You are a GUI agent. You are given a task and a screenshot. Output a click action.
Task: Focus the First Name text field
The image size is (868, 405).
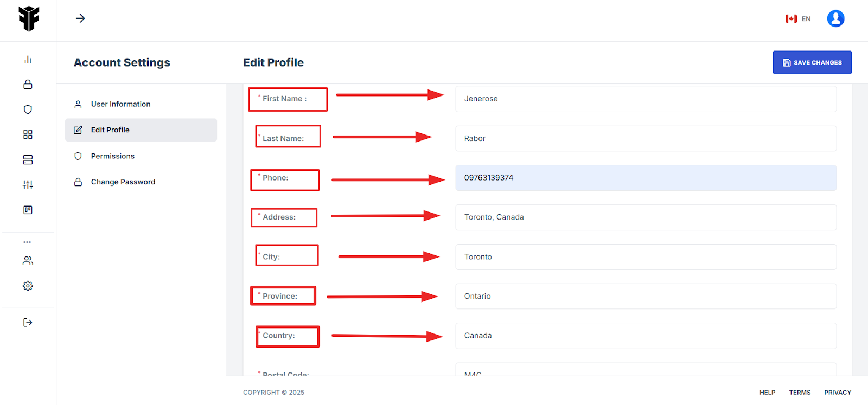[x=646, y=99]
